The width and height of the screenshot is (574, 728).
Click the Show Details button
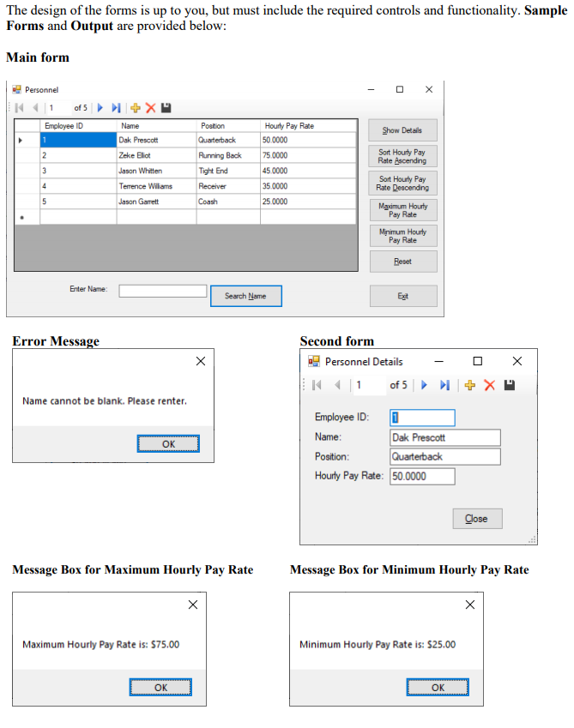tap(402, 130)
